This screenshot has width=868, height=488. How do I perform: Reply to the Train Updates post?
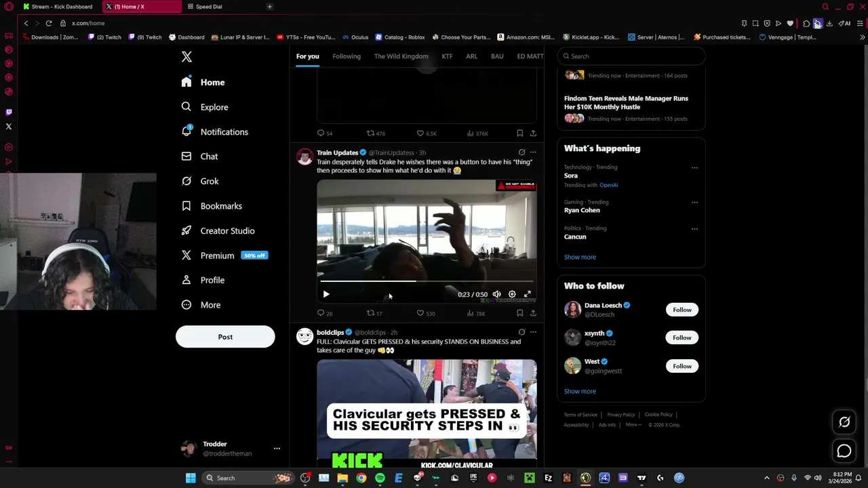click(324, 313)
